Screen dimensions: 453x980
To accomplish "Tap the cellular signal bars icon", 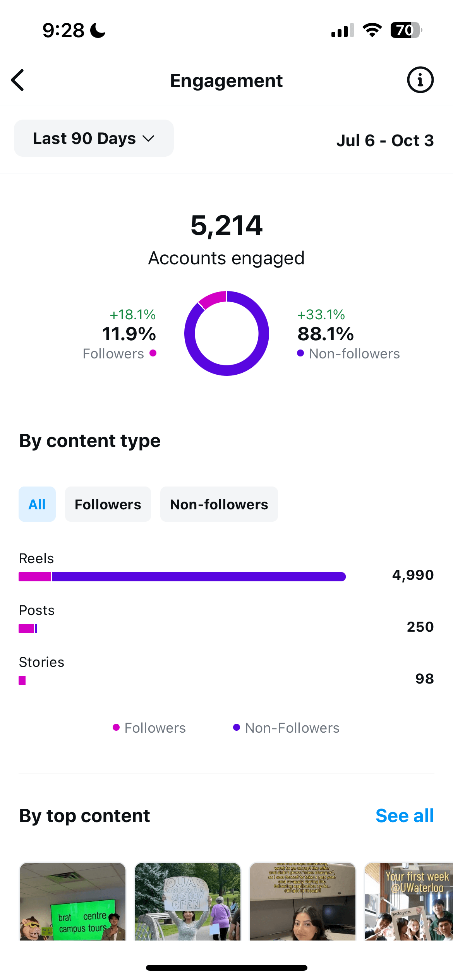I will pyautogui.click(x=343, y=30).
